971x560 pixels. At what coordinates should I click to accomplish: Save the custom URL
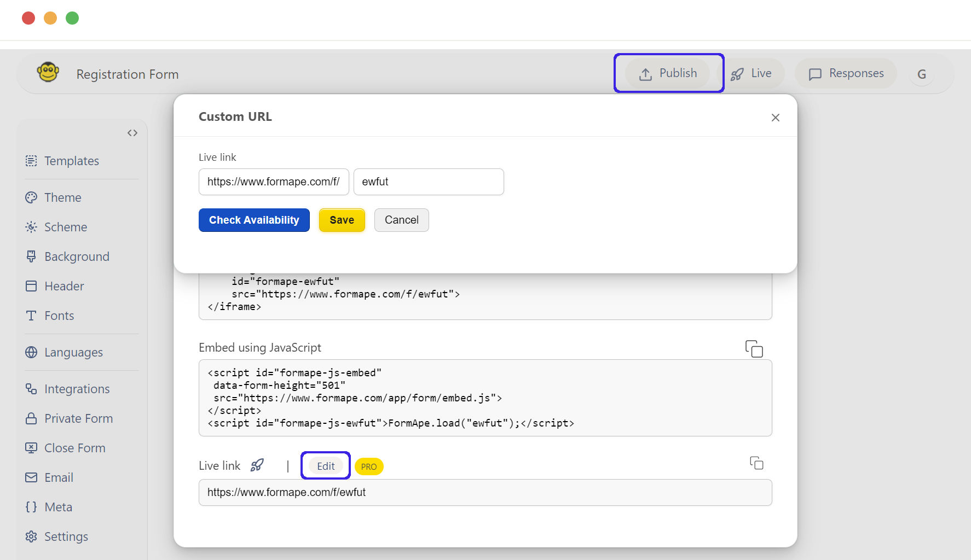tap(342, 220)
